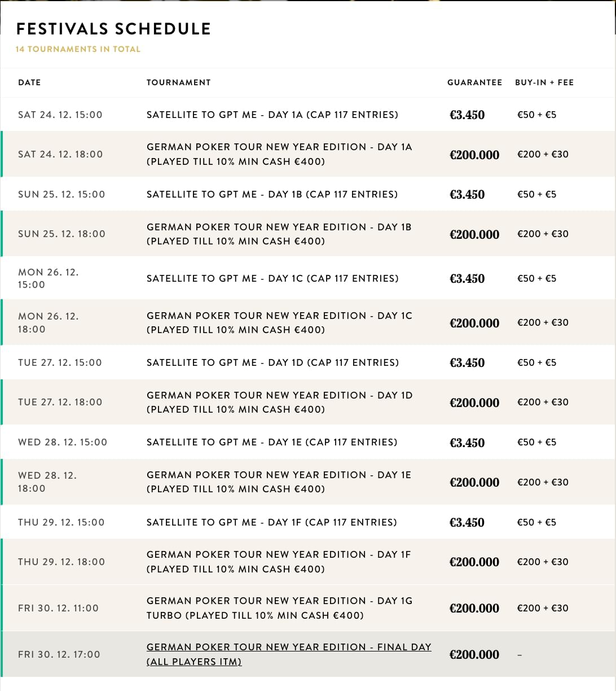Screen dimensions: 616x691
Task: Open German Poker Tour New Year Edition Day 1C
Action: (x=279, y=322)
